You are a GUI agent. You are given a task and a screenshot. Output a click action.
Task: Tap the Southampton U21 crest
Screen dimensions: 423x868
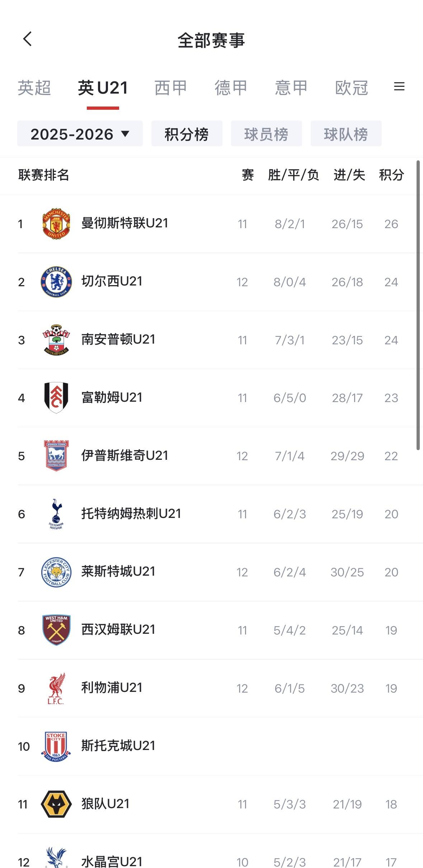tap(56, 340)
